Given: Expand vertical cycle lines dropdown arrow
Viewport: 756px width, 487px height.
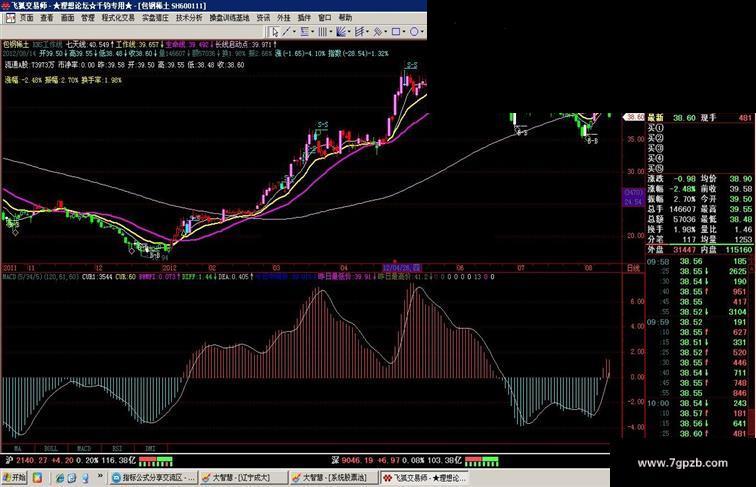Looking at the screenshot, I should 331,31.
